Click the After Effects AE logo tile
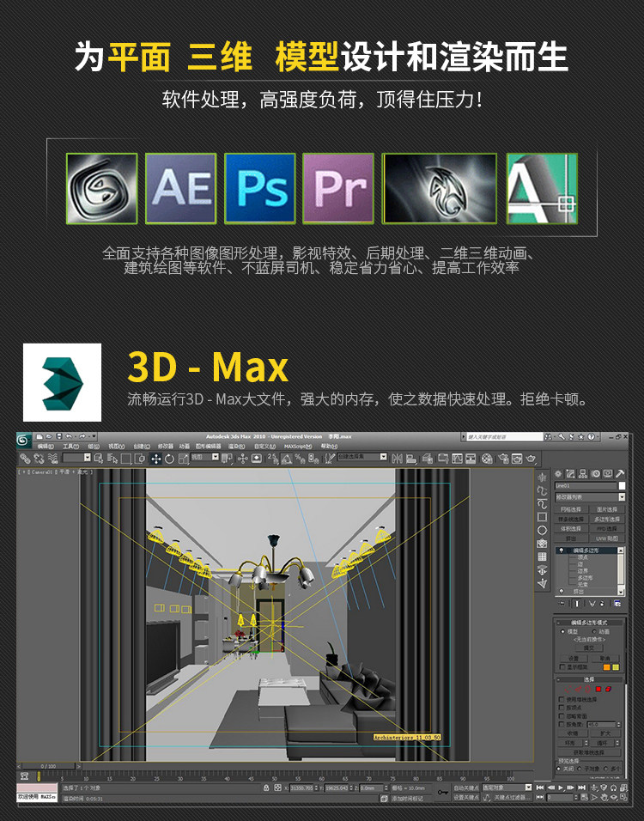644x821 pixels. pyautogui.click(x=181, y=188)
